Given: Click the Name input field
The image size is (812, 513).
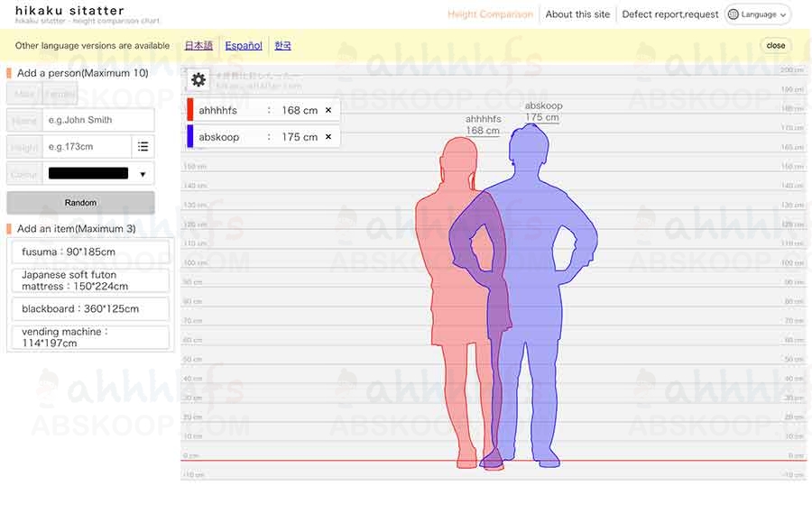Looking at the screenshot, I should click(98, 120).
